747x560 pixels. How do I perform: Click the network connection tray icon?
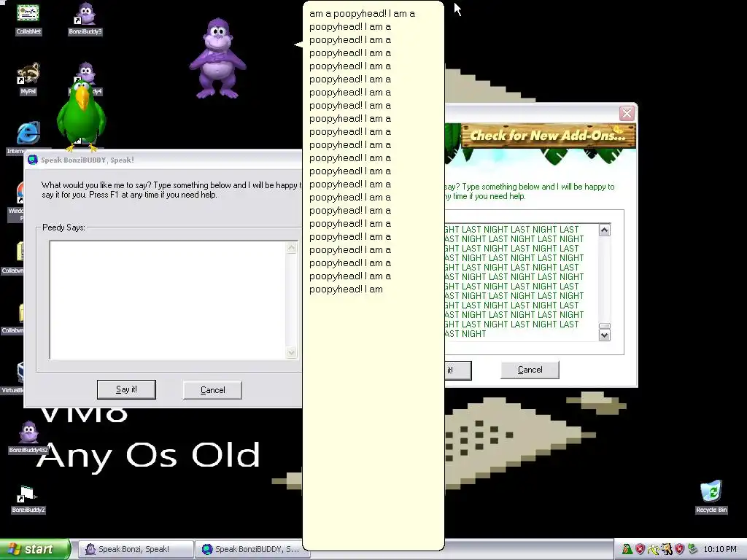692,549
